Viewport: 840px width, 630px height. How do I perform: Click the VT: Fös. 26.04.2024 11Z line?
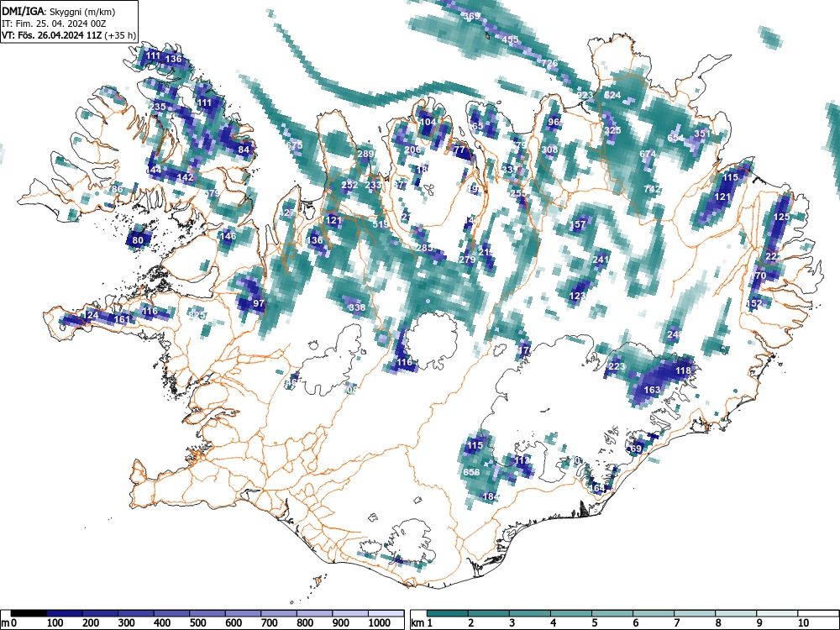[x=69, y=35]
